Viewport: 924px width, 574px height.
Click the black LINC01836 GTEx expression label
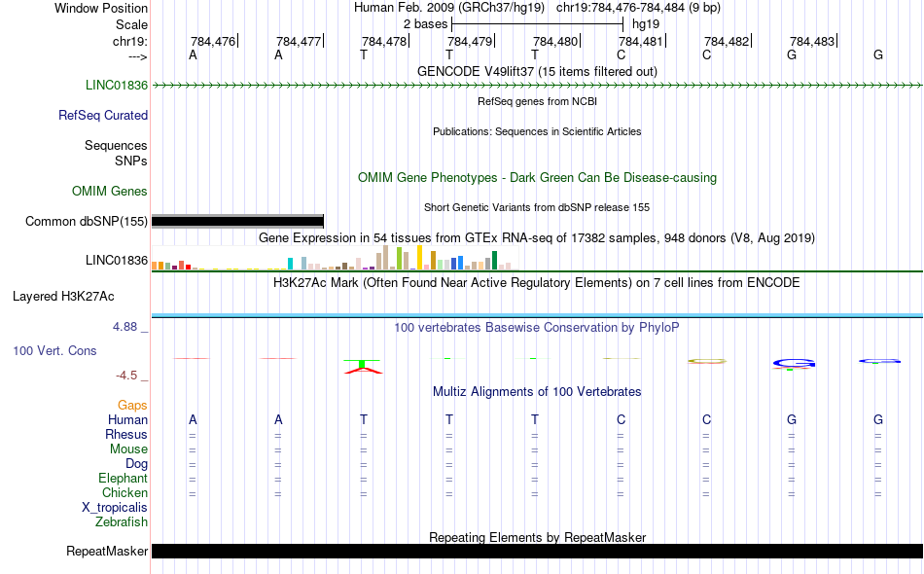(116, 261)
